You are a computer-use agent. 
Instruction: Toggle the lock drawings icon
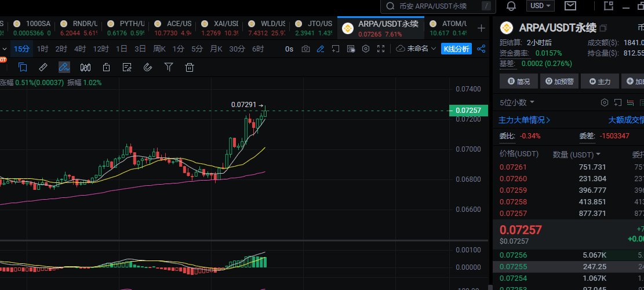pos(107,67)
